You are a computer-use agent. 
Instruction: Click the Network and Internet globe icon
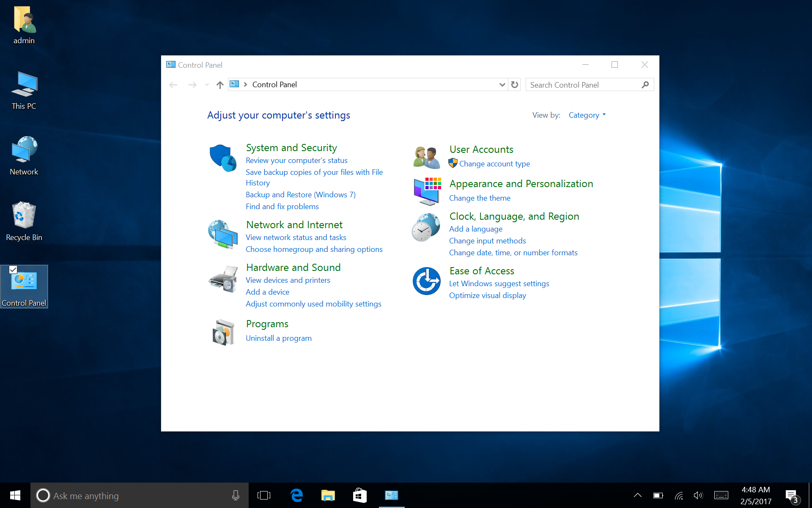click(x=223, y=234)
